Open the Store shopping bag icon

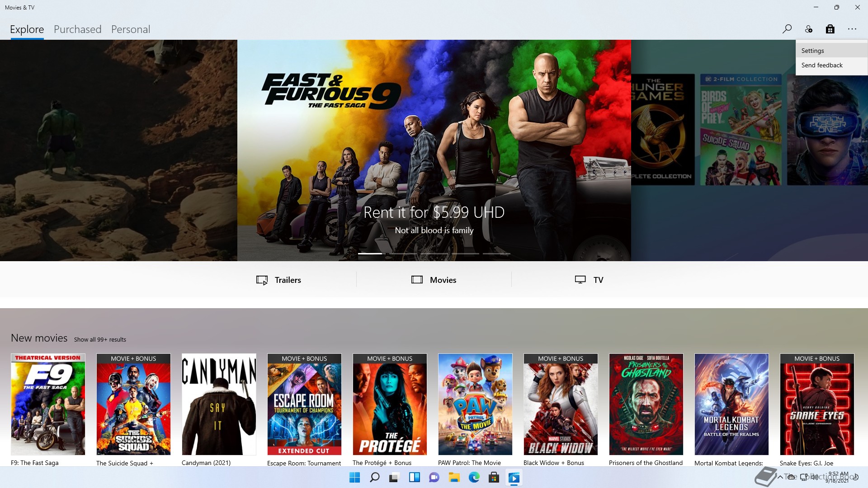click(x=830, y=29)
